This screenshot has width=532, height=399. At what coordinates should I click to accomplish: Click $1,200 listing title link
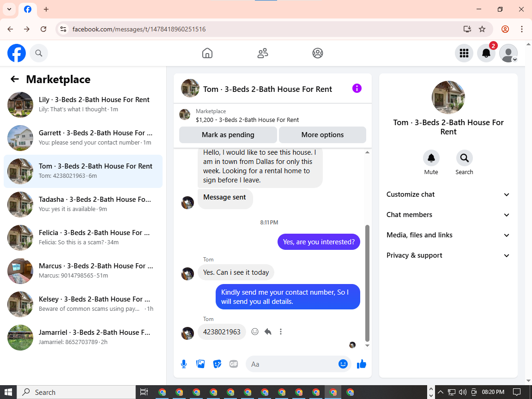pos(248,120)
